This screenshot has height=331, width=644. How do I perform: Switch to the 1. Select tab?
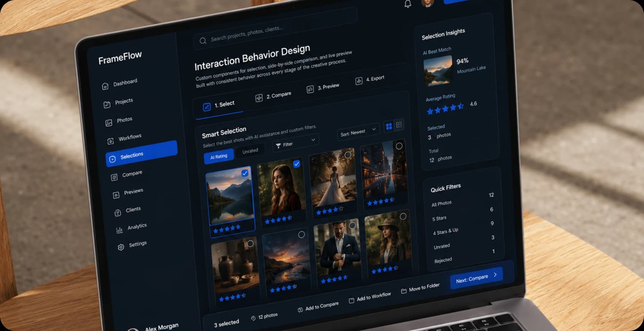click(219, 105)
